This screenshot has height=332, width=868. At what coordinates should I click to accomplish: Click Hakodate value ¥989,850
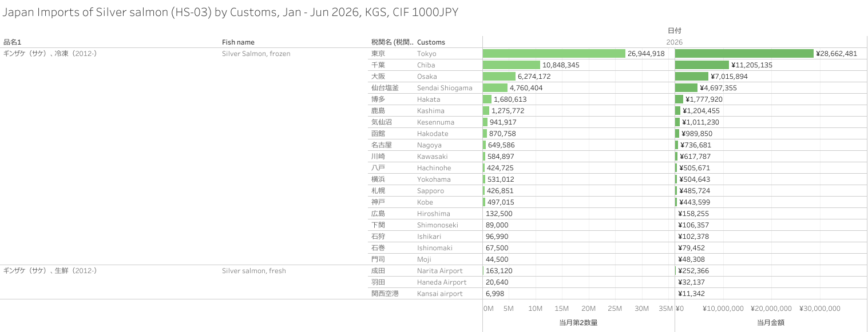[x=697, y=134]
